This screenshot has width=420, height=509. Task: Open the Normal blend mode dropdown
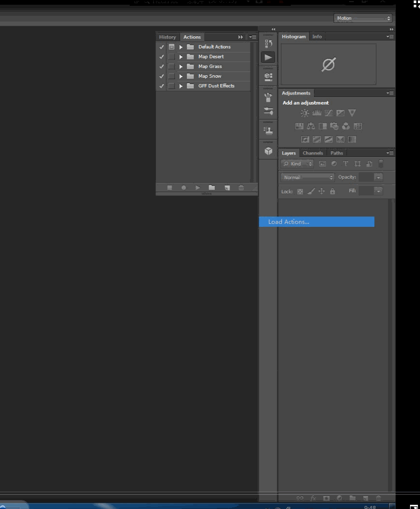(308, 177)
